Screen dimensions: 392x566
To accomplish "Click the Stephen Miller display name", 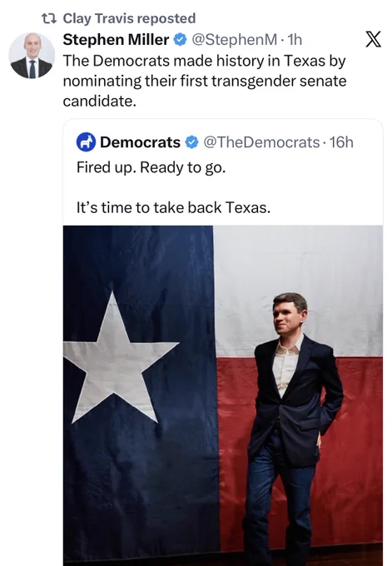I will [x=116, y=40].
